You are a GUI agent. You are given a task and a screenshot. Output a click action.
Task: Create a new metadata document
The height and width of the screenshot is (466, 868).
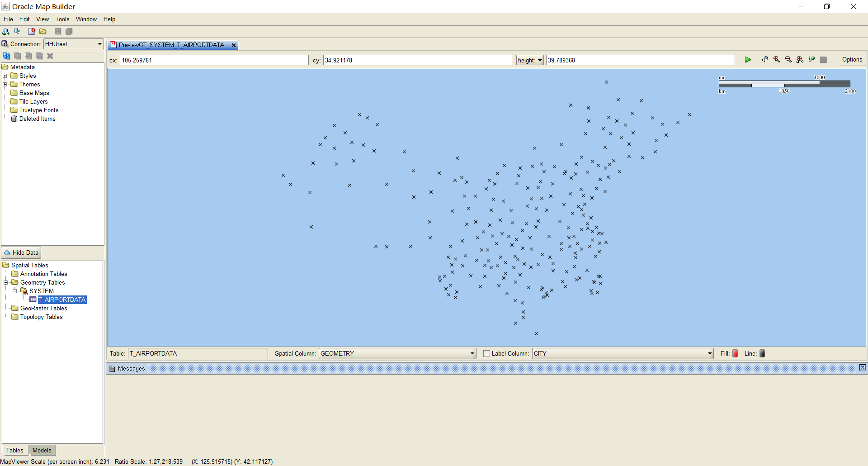[x=32, y=31]
